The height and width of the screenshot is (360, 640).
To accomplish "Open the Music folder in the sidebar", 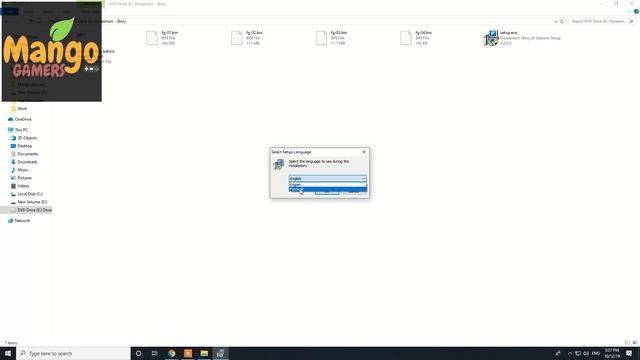I will 23,170.
